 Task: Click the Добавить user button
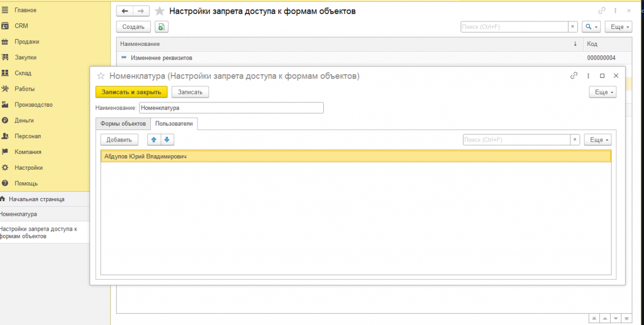click(x=119, y=140)
